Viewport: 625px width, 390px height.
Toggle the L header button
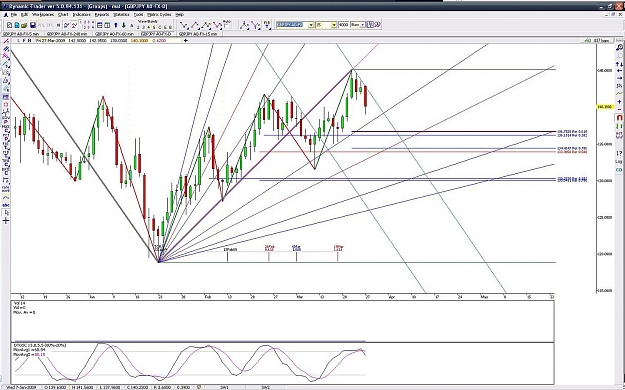click(x=18, y=40)
